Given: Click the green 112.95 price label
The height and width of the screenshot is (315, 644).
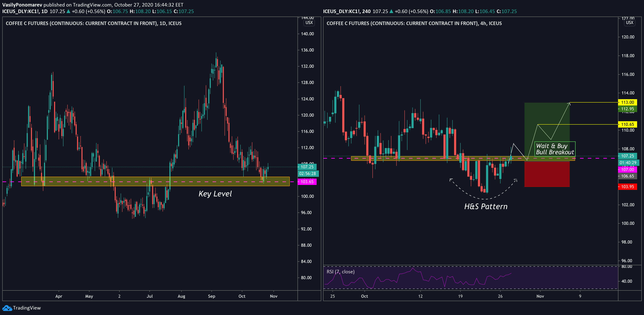Looking at the screenshot, I should [x=628, y=109].
